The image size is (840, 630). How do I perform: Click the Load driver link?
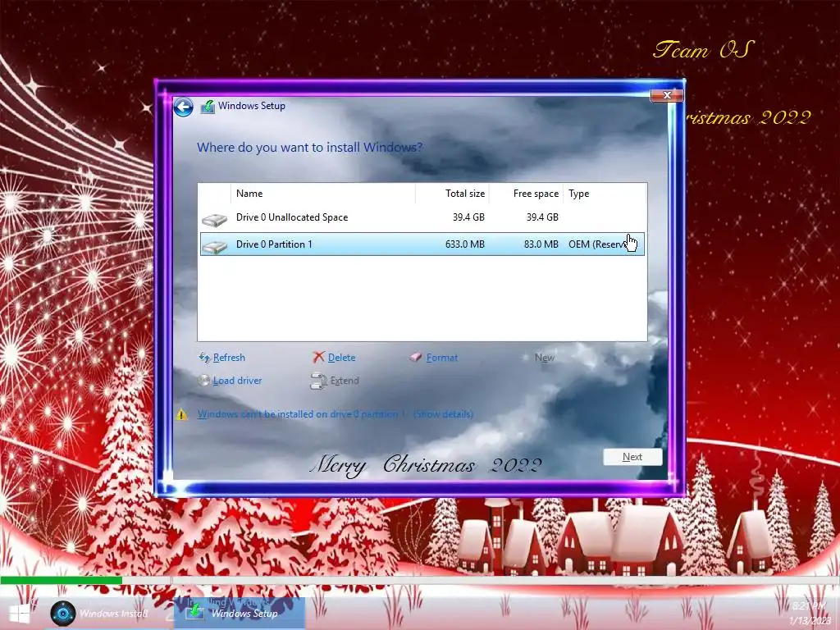pos(237,381)
